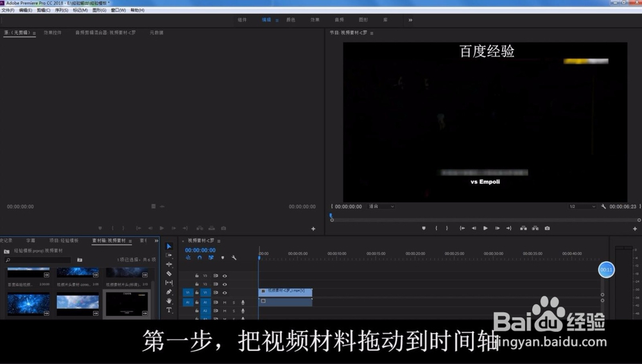Step forward one frame in program monitor
Screen dimensions: 642x364
click(x=497, y=229)
